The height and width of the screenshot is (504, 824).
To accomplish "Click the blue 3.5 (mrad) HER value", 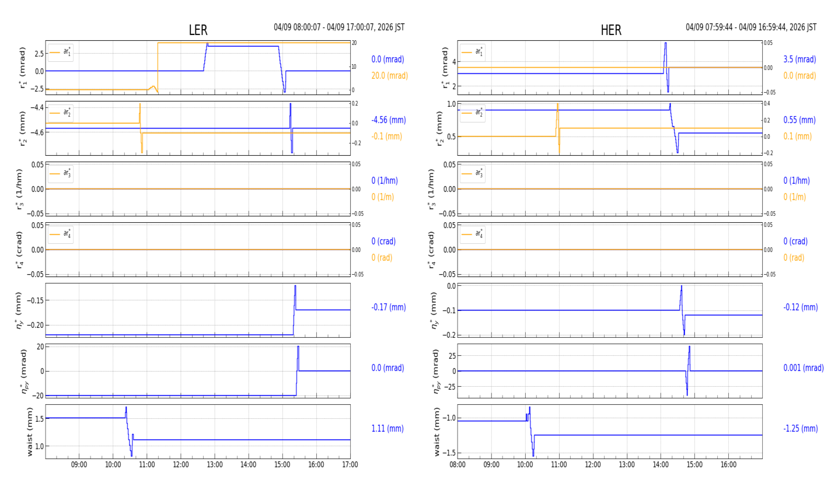I will pos(799,60).
